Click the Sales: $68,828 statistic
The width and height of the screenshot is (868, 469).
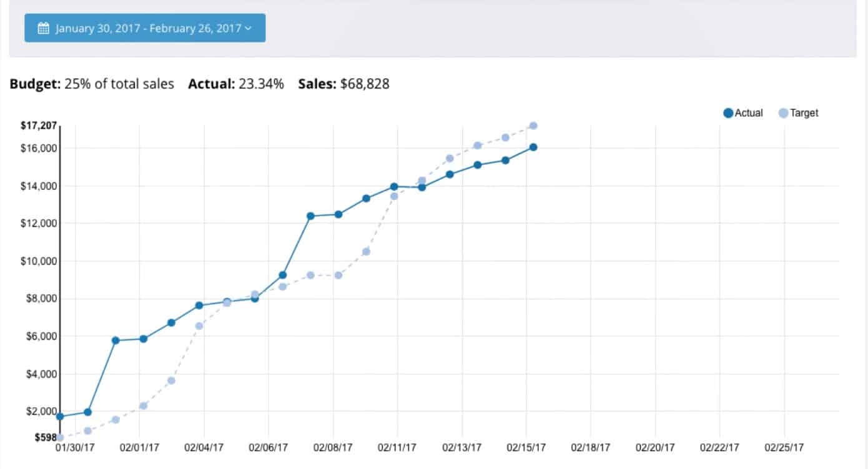344,84
